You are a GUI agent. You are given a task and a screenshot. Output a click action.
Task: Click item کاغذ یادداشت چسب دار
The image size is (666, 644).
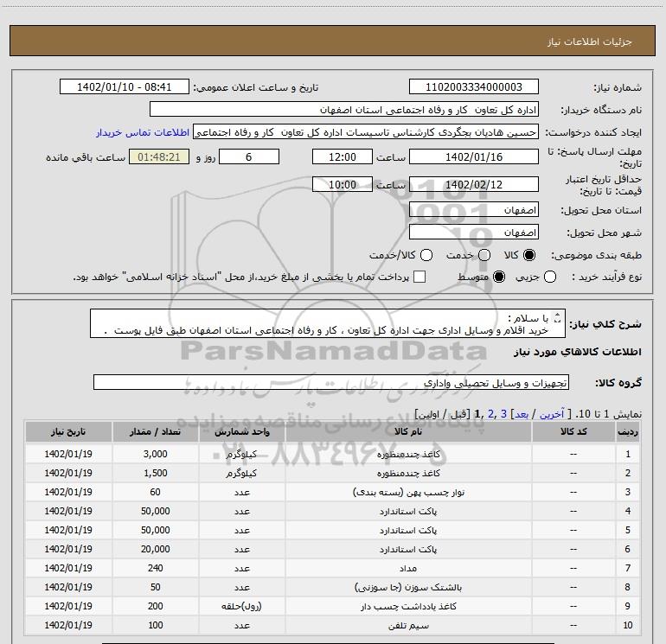pyautogui.click(x=408, y=606)
